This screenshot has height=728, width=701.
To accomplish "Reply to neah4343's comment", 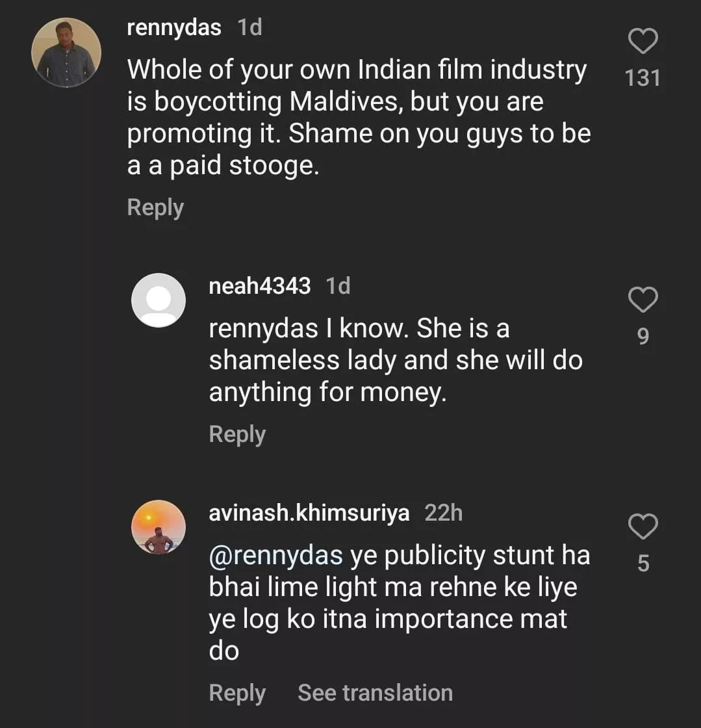I will point(237,434).
